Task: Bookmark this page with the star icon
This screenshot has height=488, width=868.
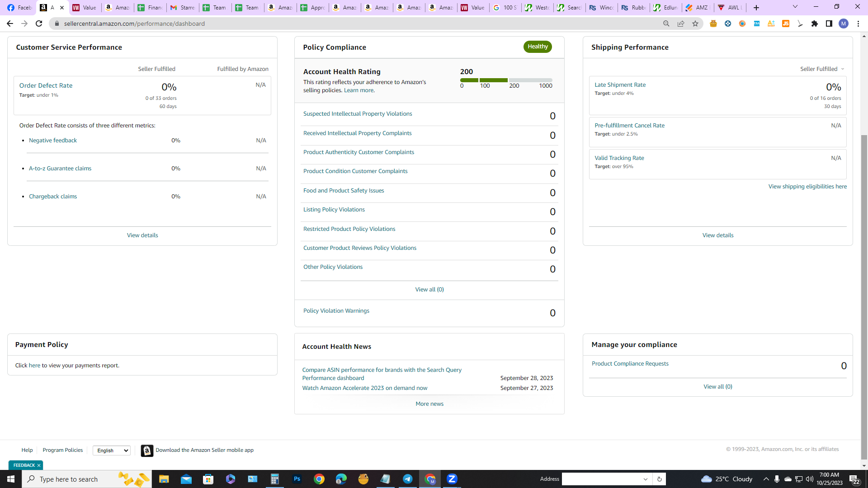Action: (695, 23)
